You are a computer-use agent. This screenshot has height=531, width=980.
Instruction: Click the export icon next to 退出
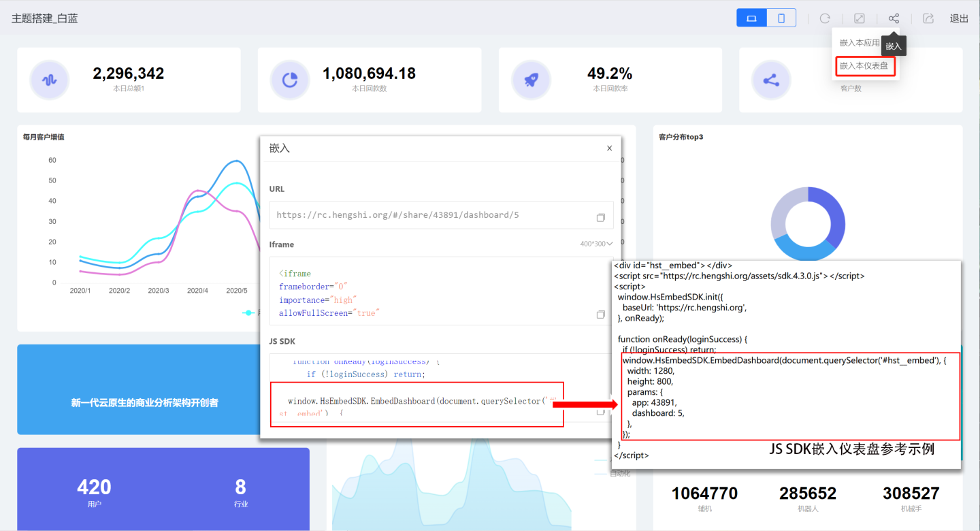(928, 18)
